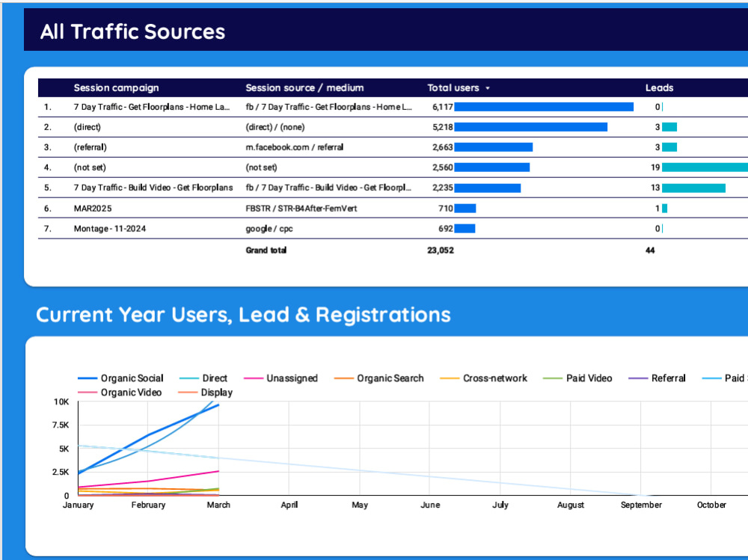Click the m.facebook.com / referral source cell
The width and height of the screenshot is (748, 560).
pyautogui.click(x=294, y=147)
